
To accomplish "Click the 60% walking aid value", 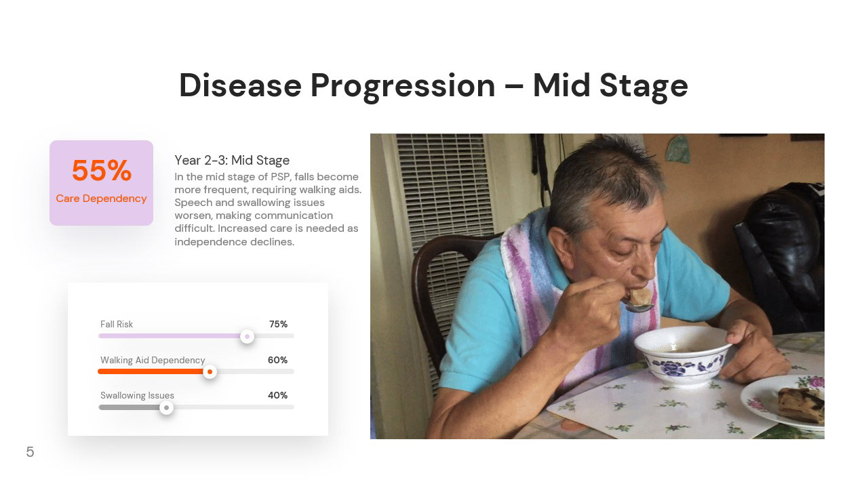I will (x=277, y=361).
